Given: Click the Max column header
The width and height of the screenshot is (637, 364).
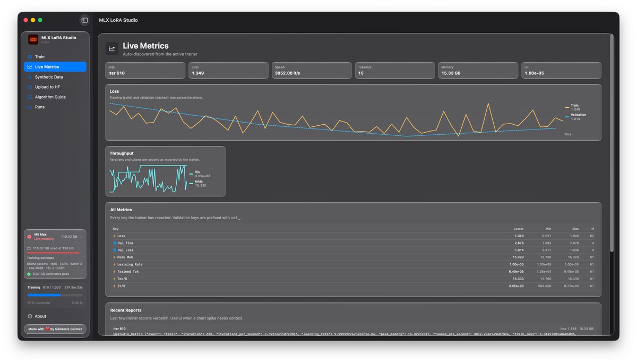Looking at the screenshot, I should pos(575,229).
